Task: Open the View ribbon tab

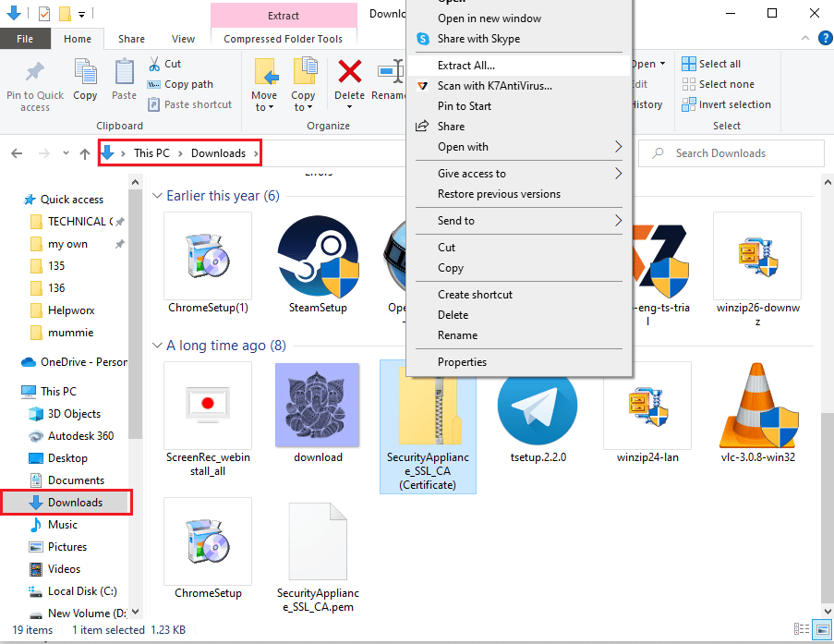Action: tap(184, 39)
